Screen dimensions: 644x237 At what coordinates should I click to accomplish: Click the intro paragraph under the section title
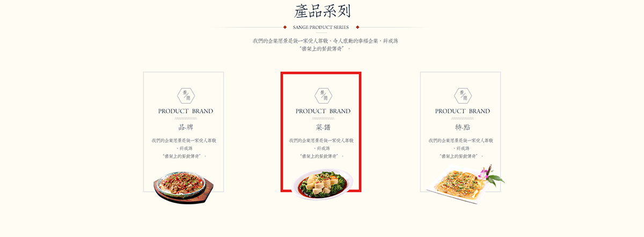pos(325,45)
